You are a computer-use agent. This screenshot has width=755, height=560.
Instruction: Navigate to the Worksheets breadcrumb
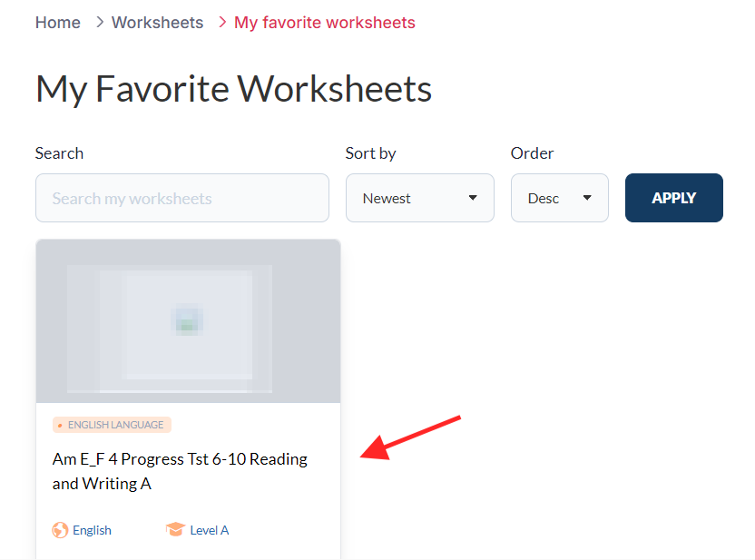pyautogui.click(x=157, y=23)
